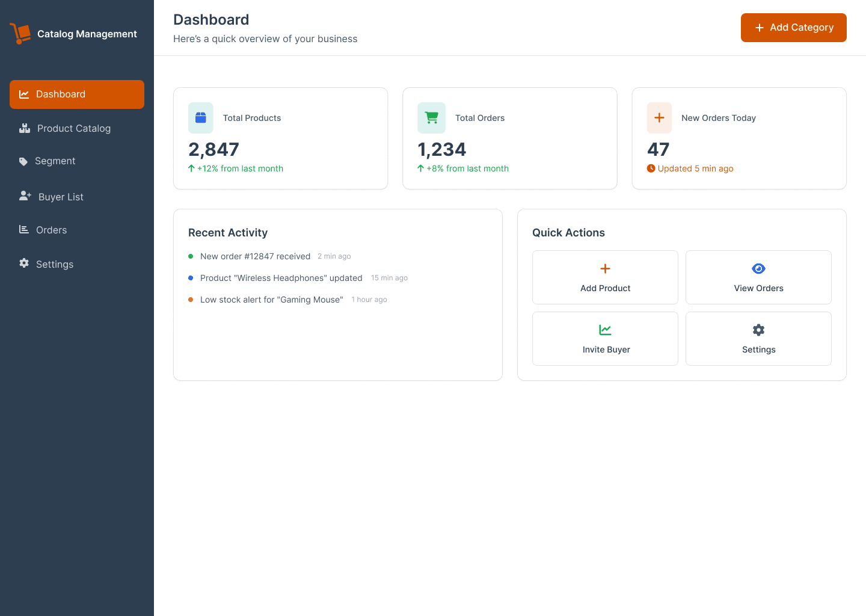This screenshot has height=616, width=866.
Task: Choose the Invite Buyer quick action
Action: [x=605, y=339]
